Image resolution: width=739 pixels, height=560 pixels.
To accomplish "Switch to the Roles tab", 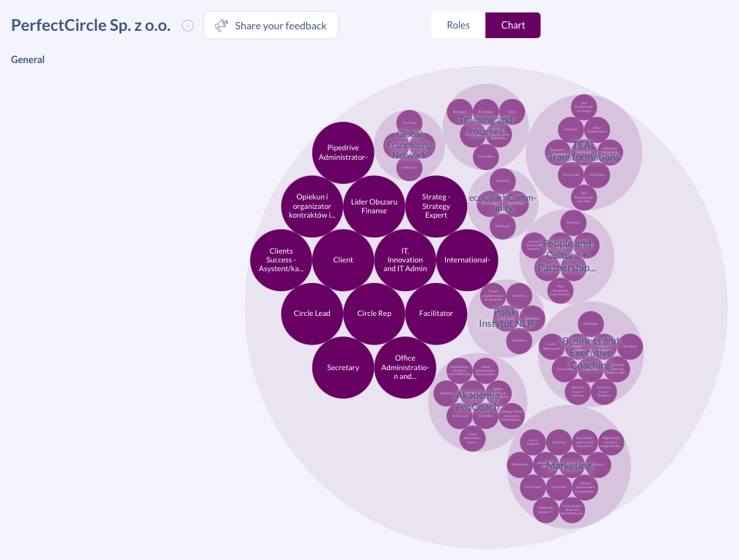I will [x=458, y=25].
